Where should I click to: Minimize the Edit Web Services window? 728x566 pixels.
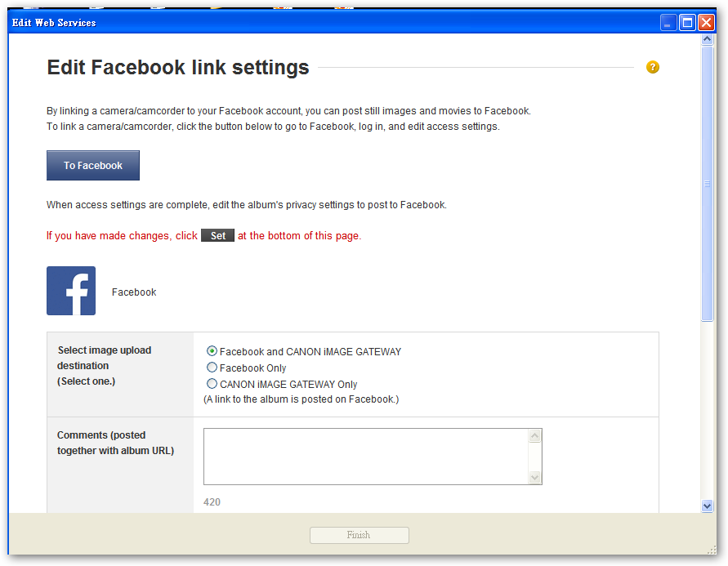click(668, 22)
